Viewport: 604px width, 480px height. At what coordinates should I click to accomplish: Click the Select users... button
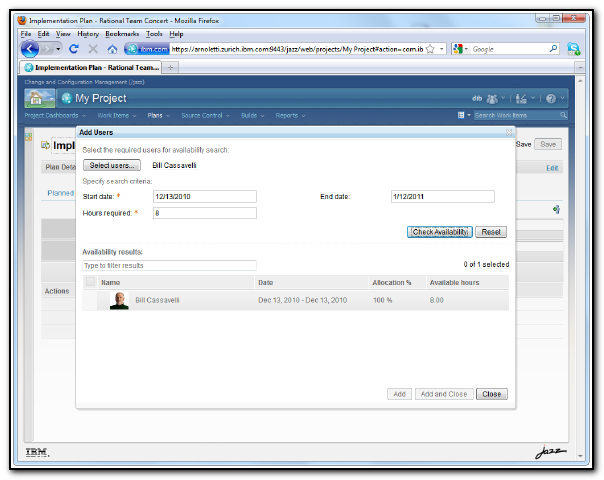(x=112, y=165)
